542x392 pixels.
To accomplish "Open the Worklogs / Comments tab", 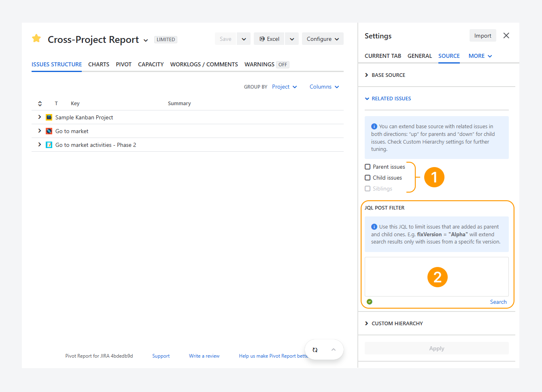I will [x=204, y=64].
